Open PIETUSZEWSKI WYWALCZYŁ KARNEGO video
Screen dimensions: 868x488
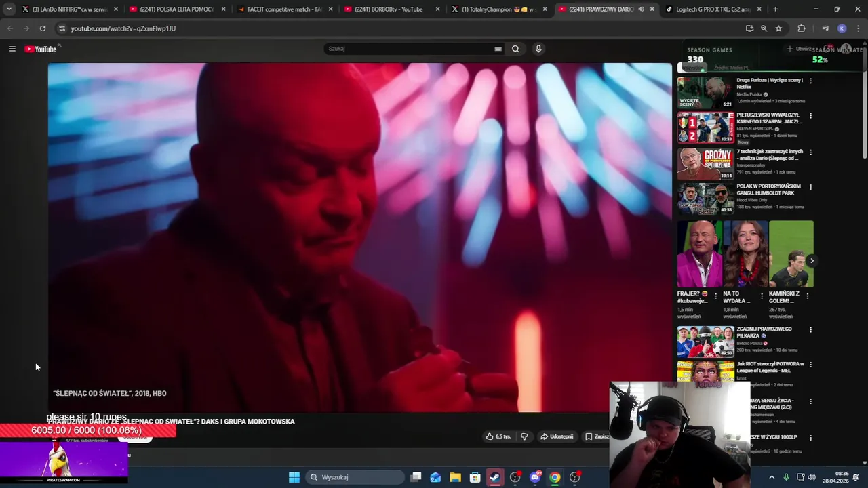[x=770, y=118]
